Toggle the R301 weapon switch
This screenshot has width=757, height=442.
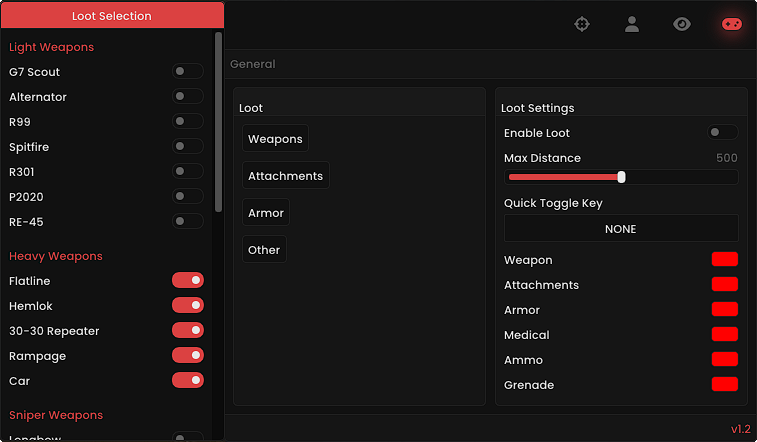pos(188,171)
